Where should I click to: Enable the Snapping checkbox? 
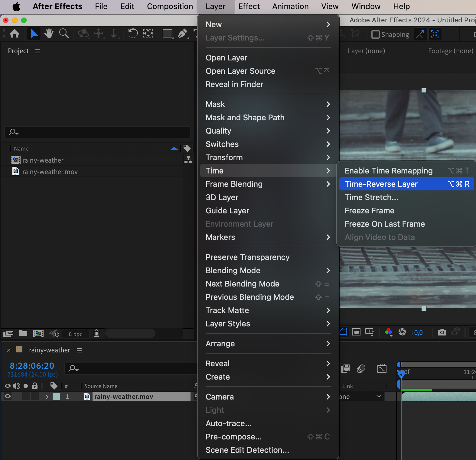[x=375, y=34]
